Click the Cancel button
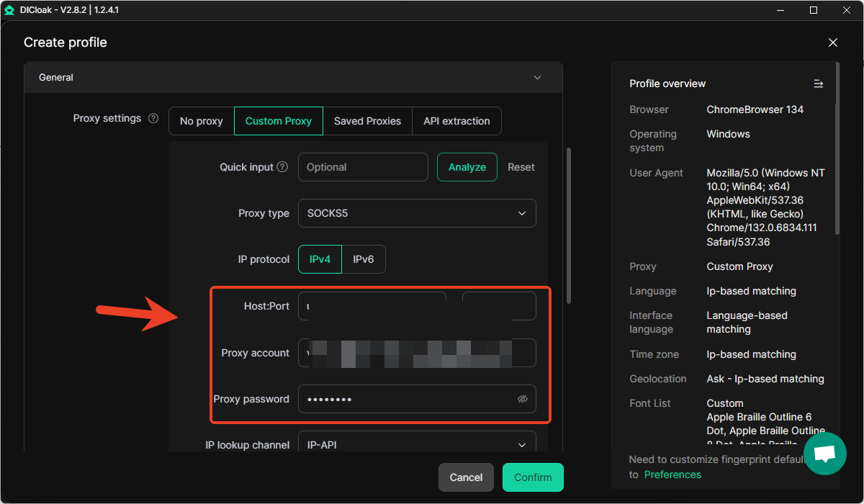 [466, 477]
